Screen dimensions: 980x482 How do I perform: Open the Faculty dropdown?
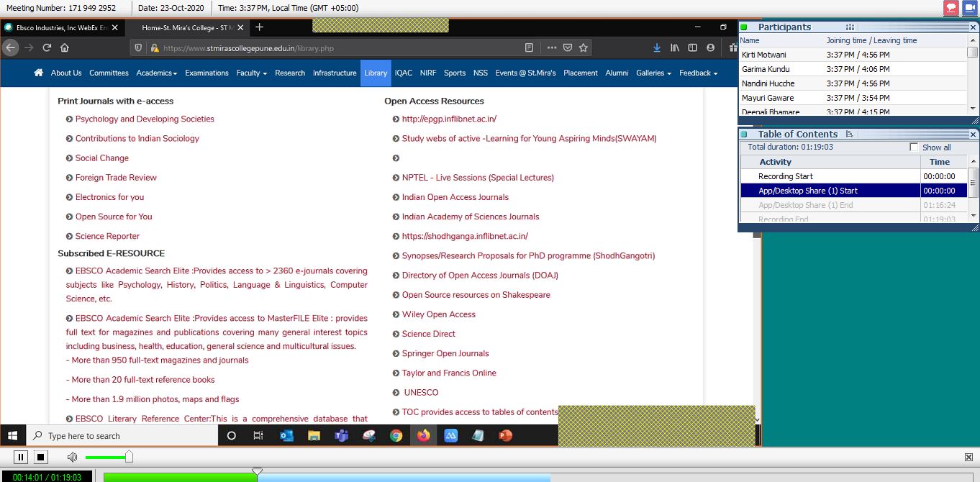tap(251, 73)
